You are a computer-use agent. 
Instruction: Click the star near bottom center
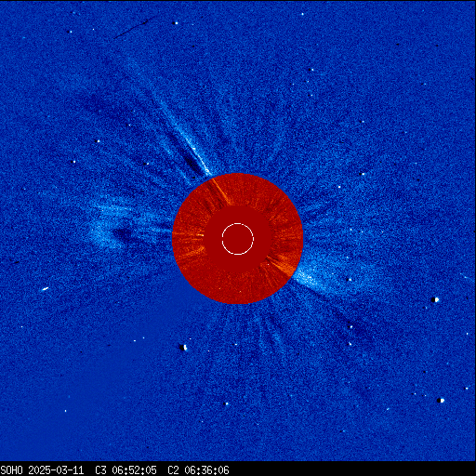click(226, 403)
